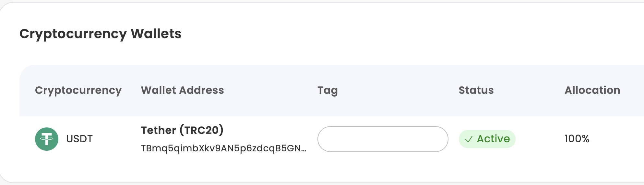The image size is (644, 185).
Task: Click the word Active in the status badge
Action: point(493,139)
